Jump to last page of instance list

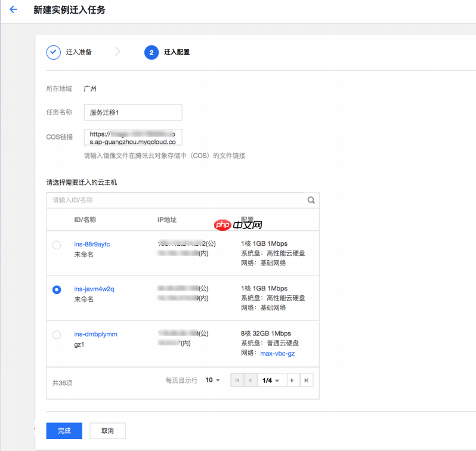tap(307, 380)
